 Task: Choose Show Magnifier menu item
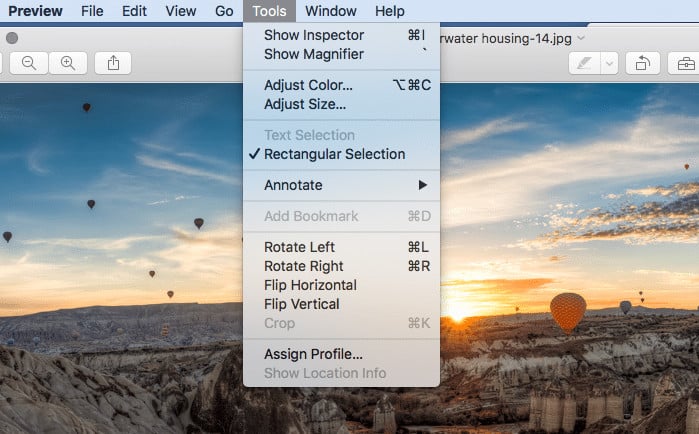point(341,54)
